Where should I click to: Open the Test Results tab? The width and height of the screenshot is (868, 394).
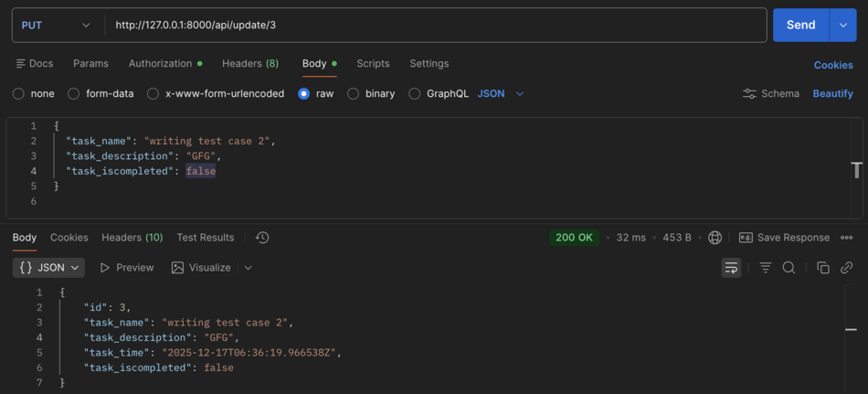tap(206, 238)
